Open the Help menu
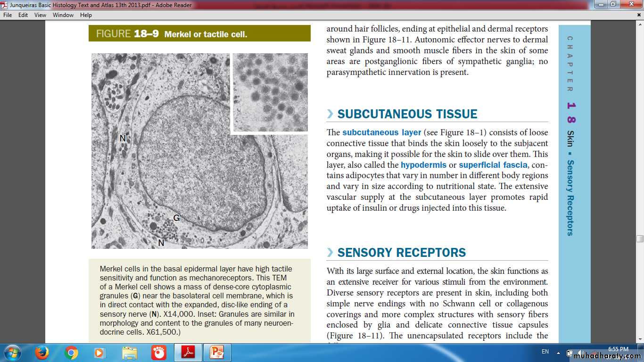644x362 pixels. click(86, 15)
